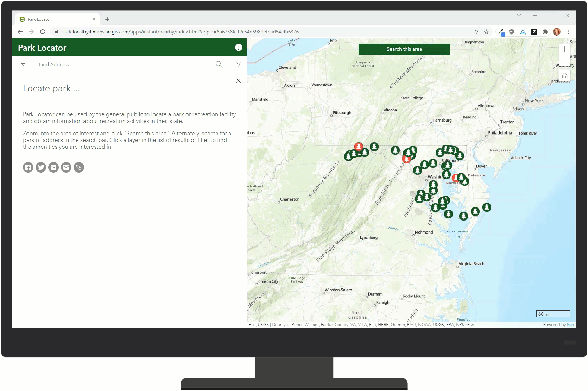Share the app via LinkedIn
The width and height of the screenshot is (588, 391).
[x=53, y=167]
